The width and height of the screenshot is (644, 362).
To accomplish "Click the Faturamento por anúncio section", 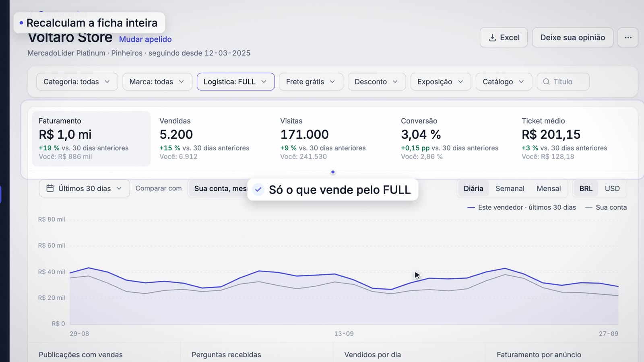I will (539, 355).
